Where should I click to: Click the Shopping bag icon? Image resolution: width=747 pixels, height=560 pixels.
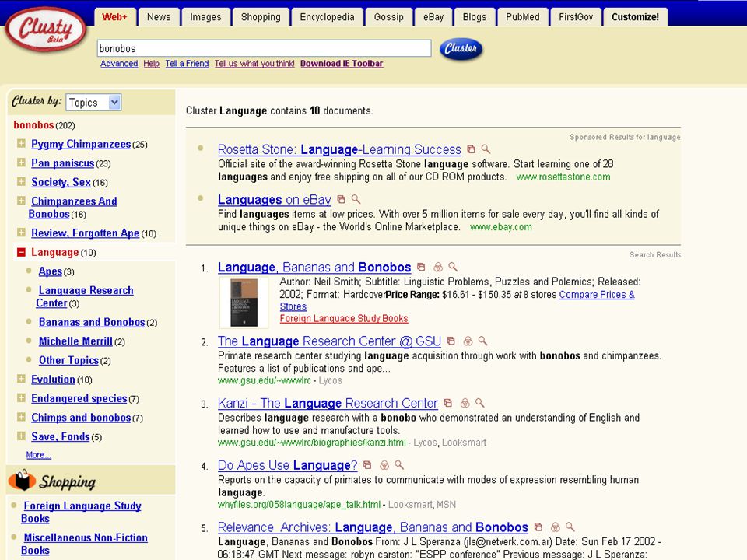coord(22,481)
